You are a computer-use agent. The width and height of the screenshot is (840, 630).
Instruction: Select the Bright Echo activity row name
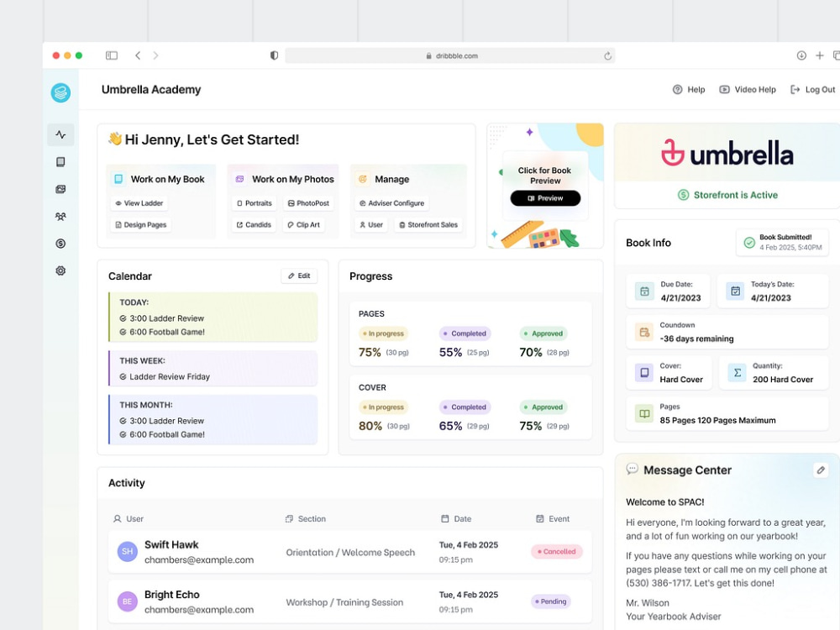point(172,595)
